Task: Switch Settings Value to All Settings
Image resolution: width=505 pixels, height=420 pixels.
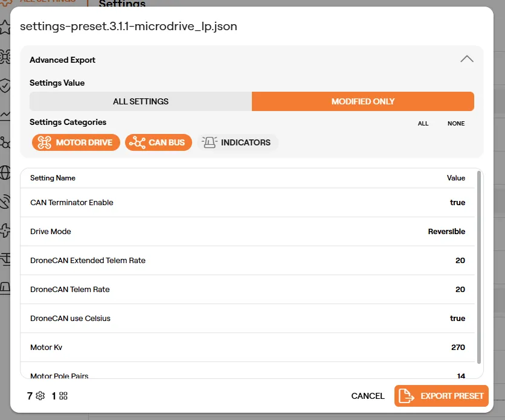Action: (x=141, y=101)
